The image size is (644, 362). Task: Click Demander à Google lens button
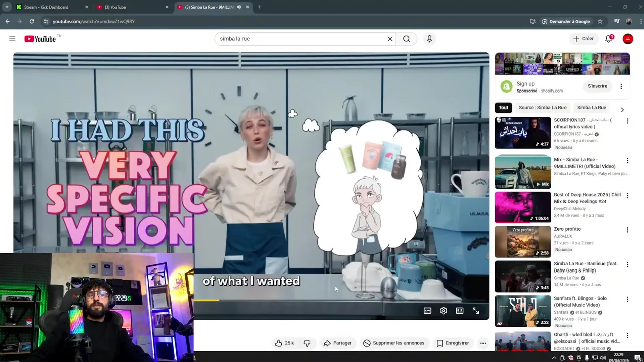[x=566, y=21]
